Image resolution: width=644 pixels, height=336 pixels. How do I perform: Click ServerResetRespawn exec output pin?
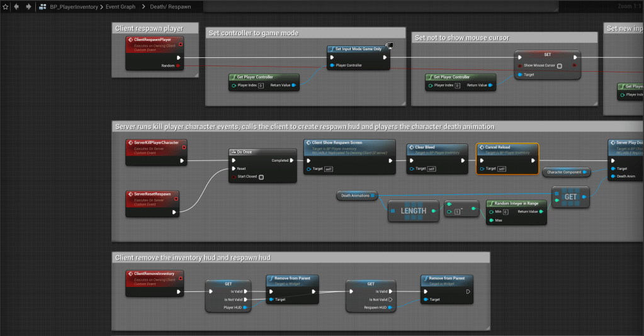click(174, 212)
